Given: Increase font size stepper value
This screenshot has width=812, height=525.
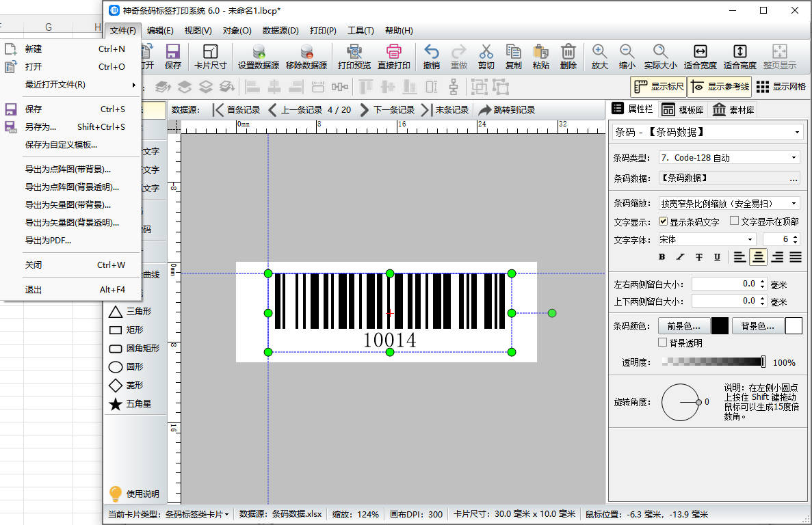Looking at the screenshot, I should tap(796, 237).
